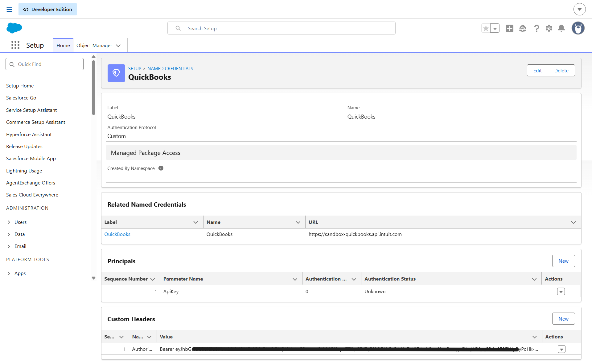The image size is (592, 364).
Task: Open Setup Home in the sidebar
Action: coord(20,86)
